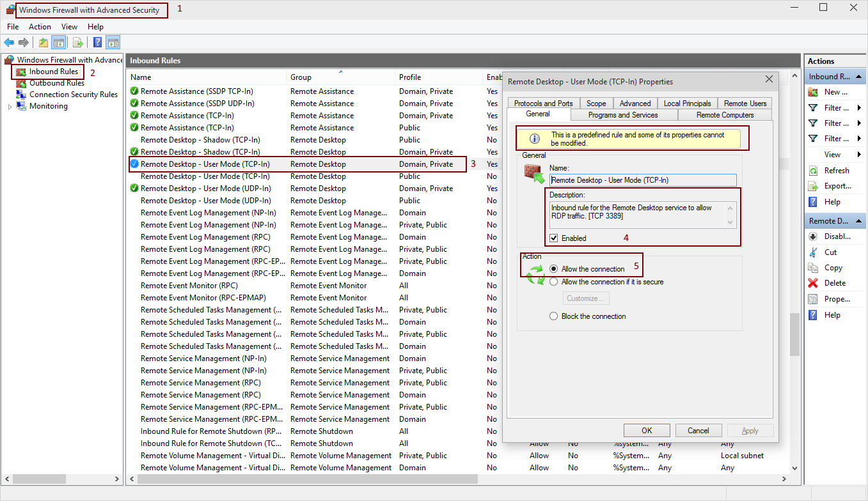Open the Help menu in the menu bar
The height and width of the screenshot is (501, 868).
coord(95,27)
